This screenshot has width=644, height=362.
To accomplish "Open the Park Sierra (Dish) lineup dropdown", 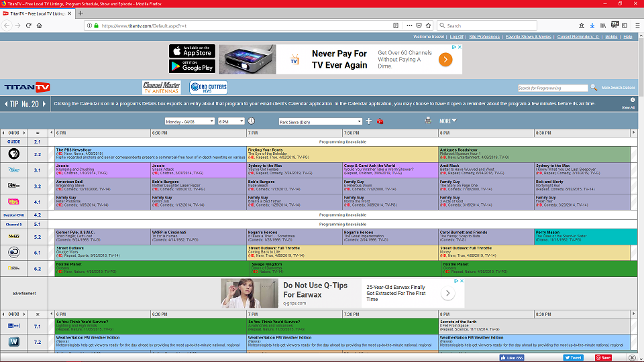I will click(320, 121).
